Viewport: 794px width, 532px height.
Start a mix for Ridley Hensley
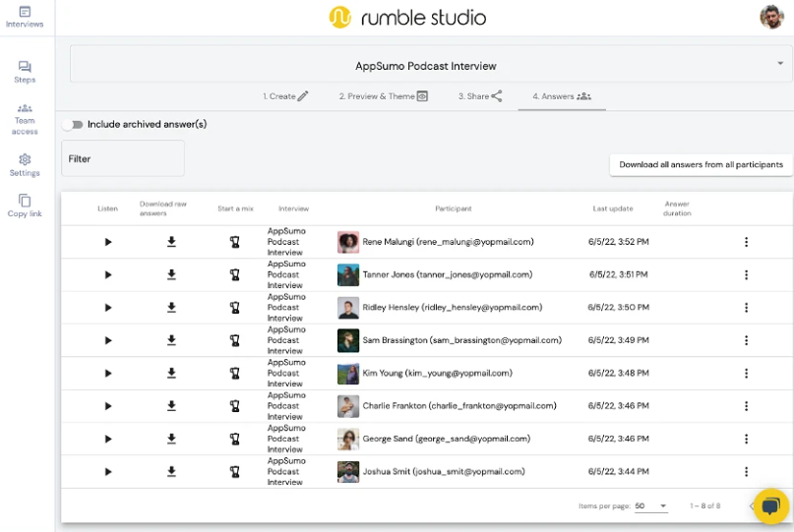tap(234, 308)
